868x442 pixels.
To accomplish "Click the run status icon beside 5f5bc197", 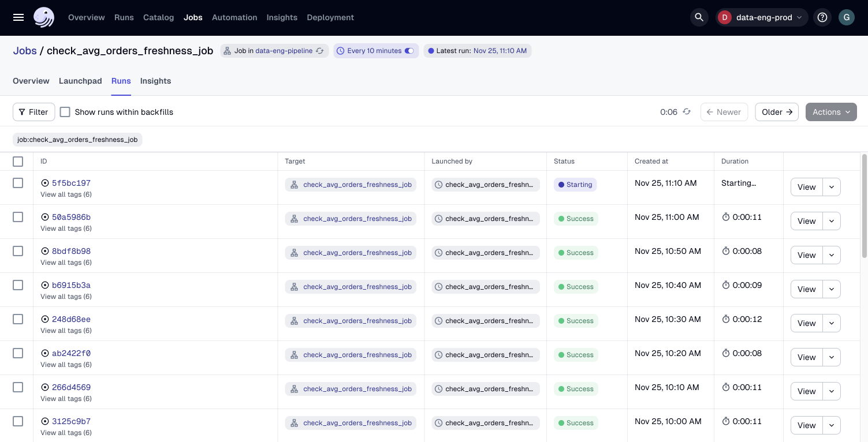I will [x=45, y=183].
